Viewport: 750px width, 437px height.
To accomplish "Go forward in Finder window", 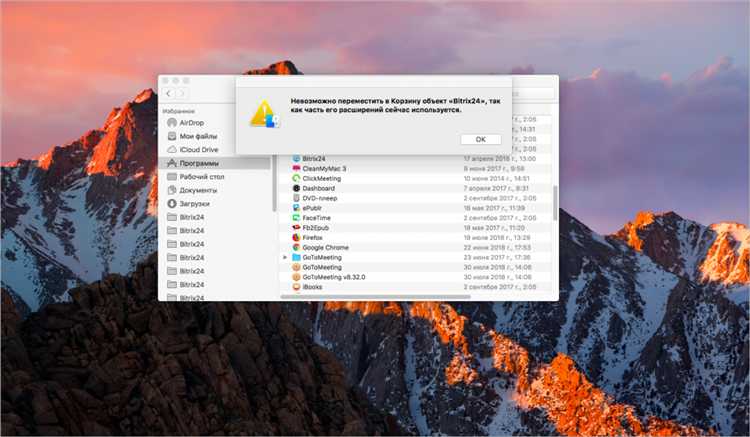I will point(181,93).
